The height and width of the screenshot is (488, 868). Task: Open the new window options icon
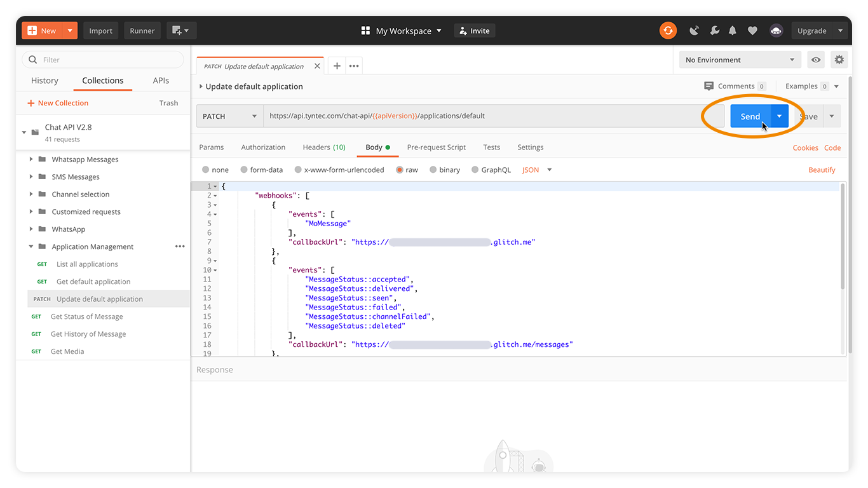point(181,30)
